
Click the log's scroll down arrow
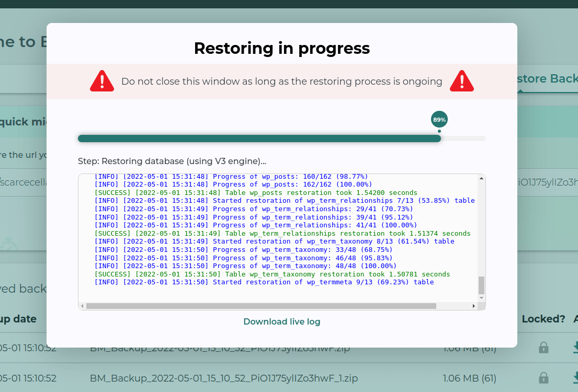[481, 298]
